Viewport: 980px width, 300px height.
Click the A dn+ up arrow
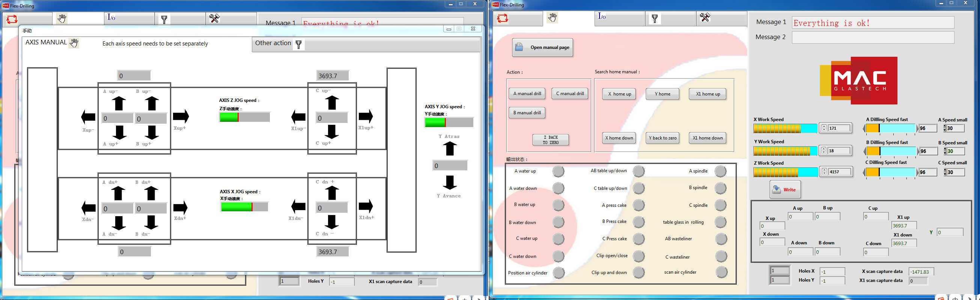[x=118, y=193]
